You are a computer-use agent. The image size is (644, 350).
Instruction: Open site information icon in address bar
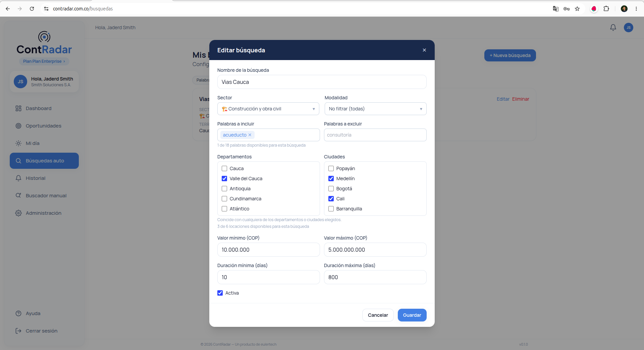click(46, 9)
